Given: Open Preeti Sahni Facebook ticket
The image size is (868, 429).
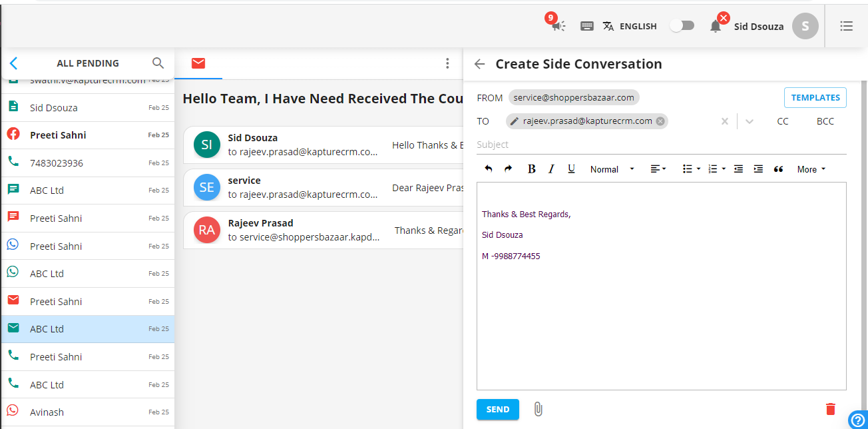Looking at the screenshot, I should click(88, 135).
